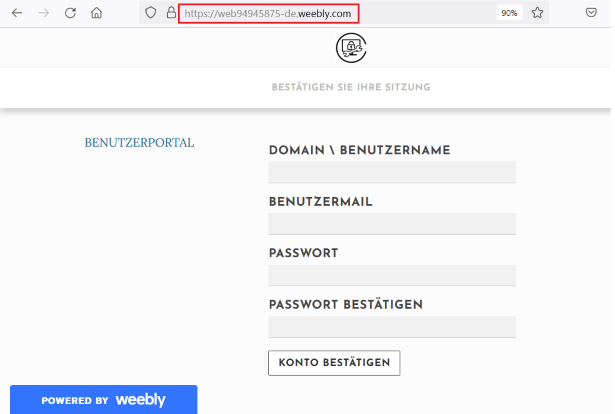Image resolution: width=615 pixels, height=414 pixels.
Task: Open the tracking protection shield icon
Action: [151, 13]
